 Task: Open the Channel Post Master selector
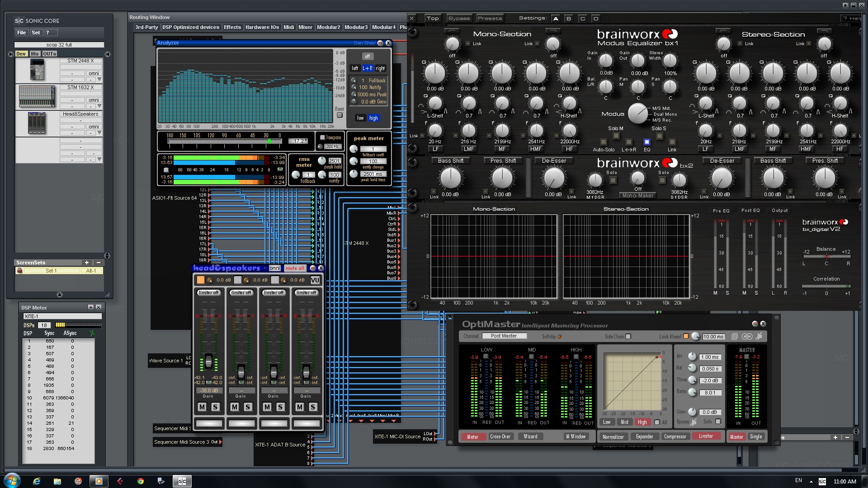(x=504, y=336)
